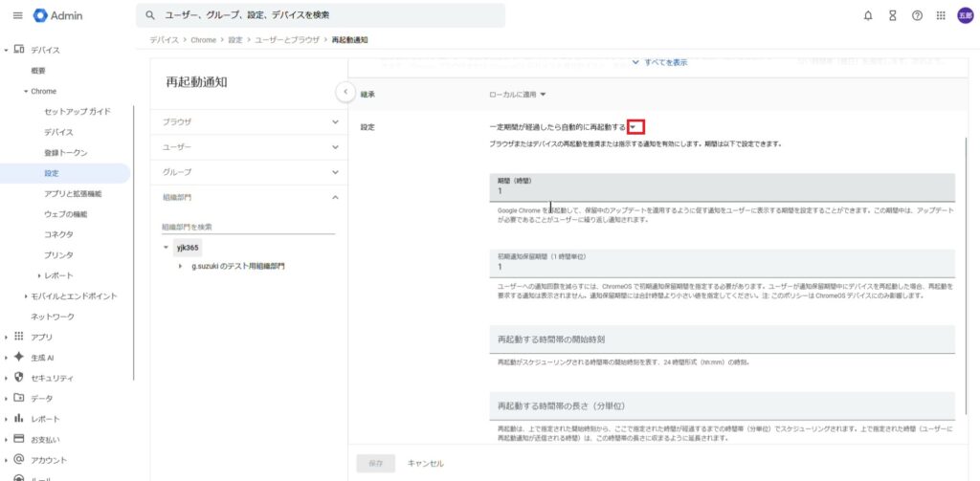Open the Google apps grid
Screen dimensions: 980x481
click(941, 15)
